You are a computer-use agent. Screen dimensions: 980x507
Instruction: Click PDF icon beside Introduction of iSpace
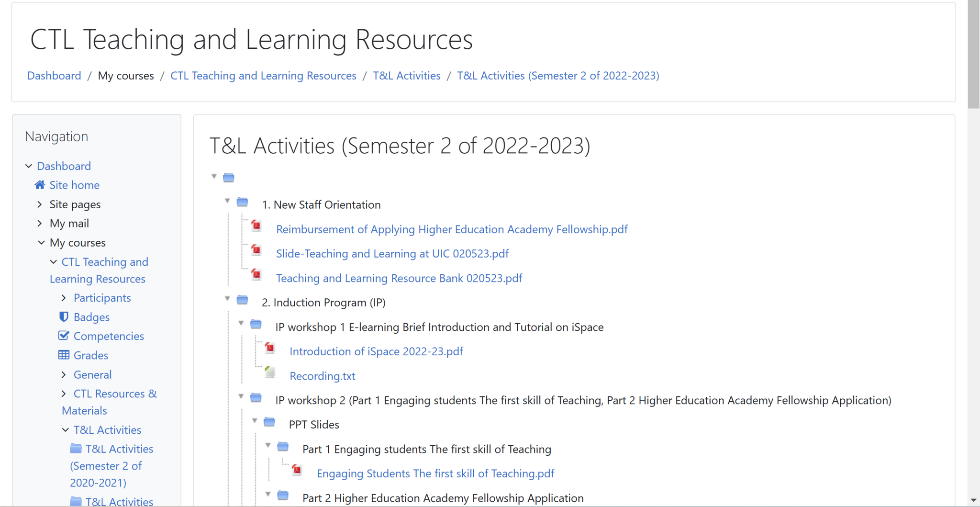click(270, 348)
